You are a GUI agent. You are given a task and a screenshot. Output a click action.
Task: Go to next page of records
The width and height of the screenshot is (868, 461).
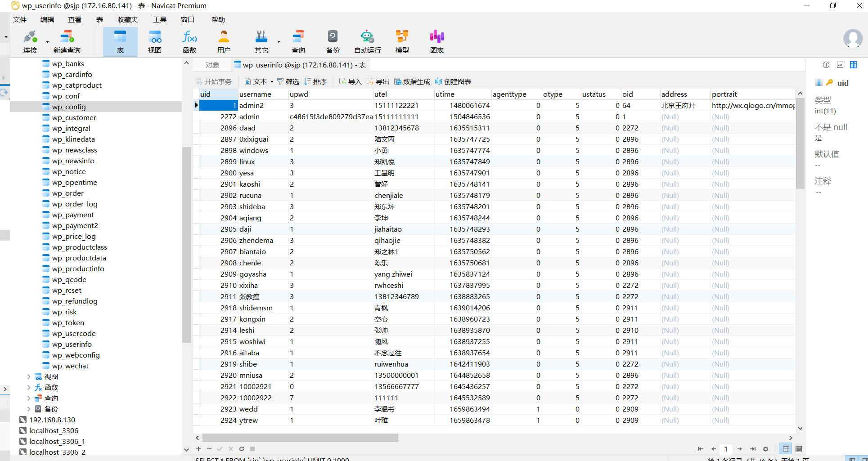tap(739, 449)
